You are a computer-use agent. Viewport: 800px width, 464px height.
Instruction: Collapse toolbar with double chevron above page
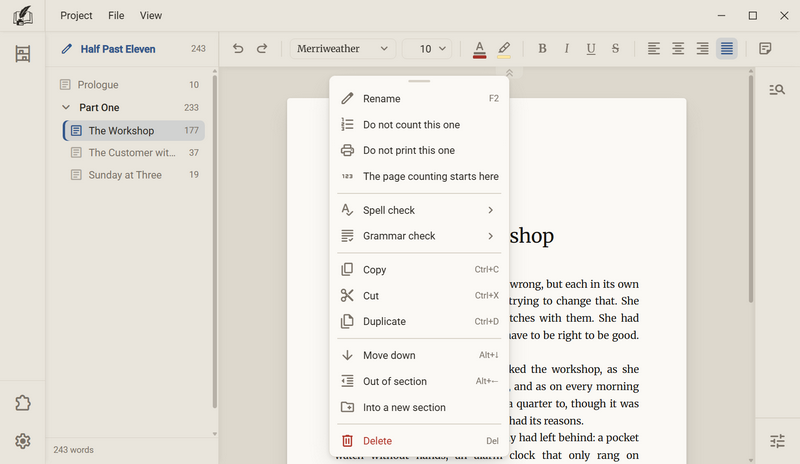coord(509,73)
